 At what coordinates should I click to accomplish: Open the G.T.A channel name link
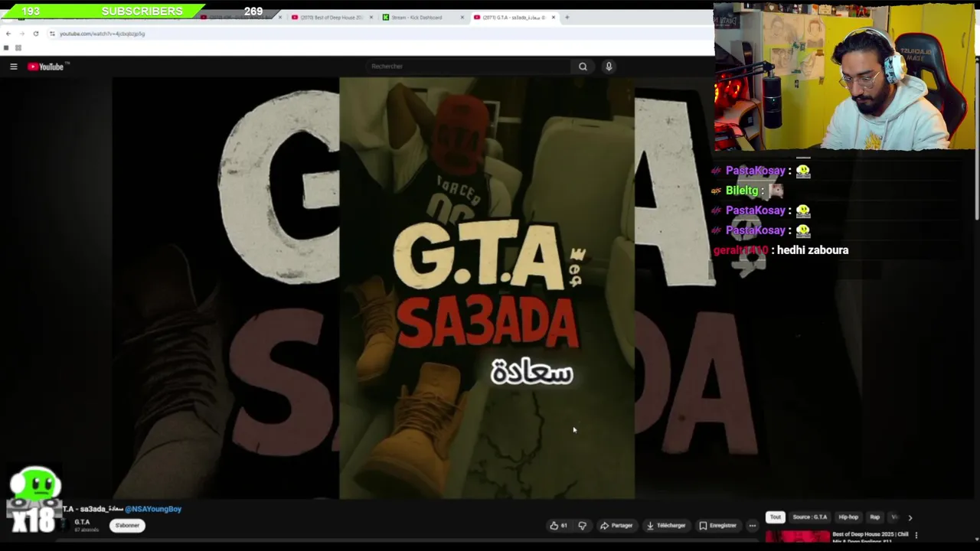point(82,522)
